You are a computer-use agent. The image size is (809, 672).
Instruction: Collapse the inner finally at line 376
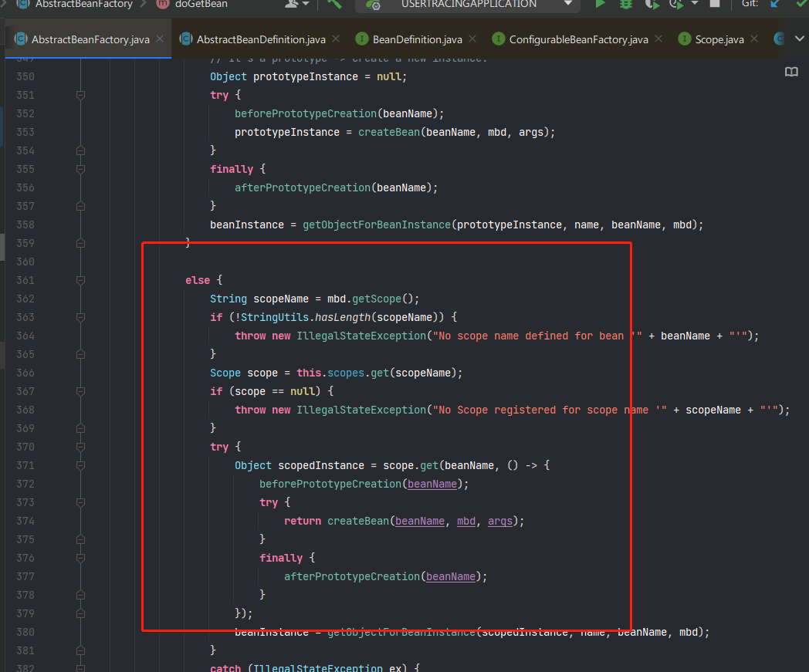click(80, 558)
